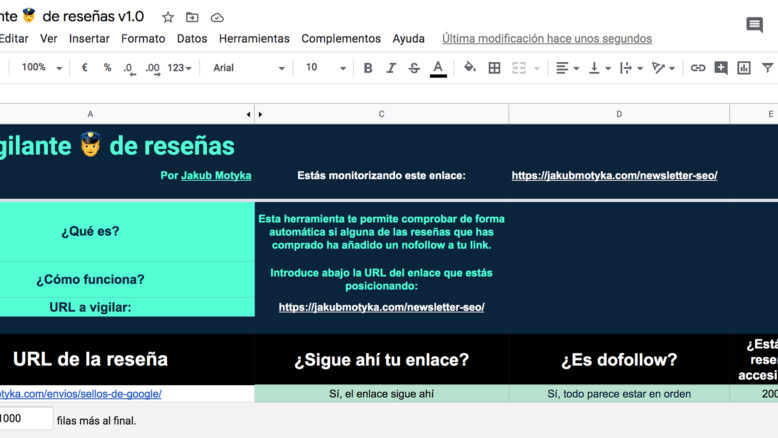
Task: Open the zoom 100% dropdown
Action: (42, 67)
